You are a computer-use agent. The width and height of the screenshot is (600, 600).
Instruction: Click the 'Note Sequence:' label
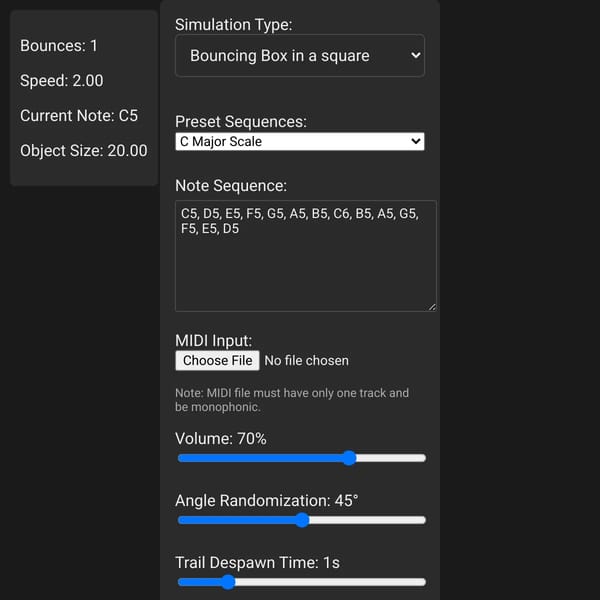click(231, 186)
